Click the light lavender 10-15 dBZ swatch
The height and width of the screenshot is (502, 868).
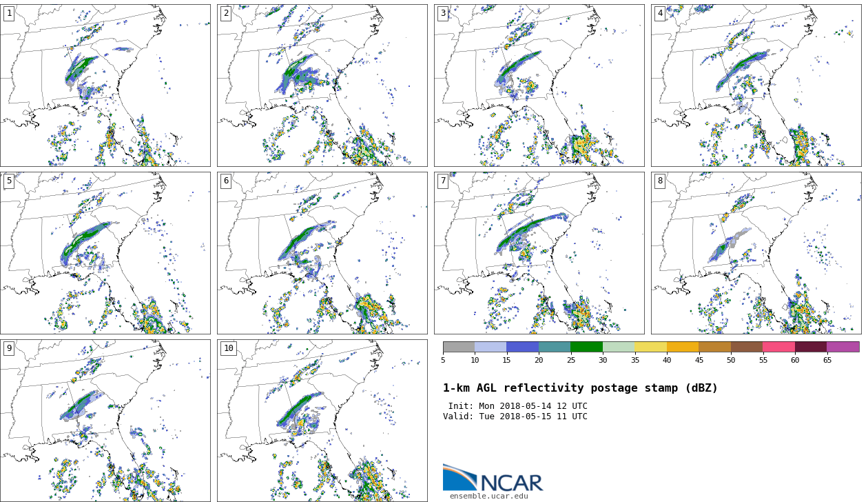490,347
